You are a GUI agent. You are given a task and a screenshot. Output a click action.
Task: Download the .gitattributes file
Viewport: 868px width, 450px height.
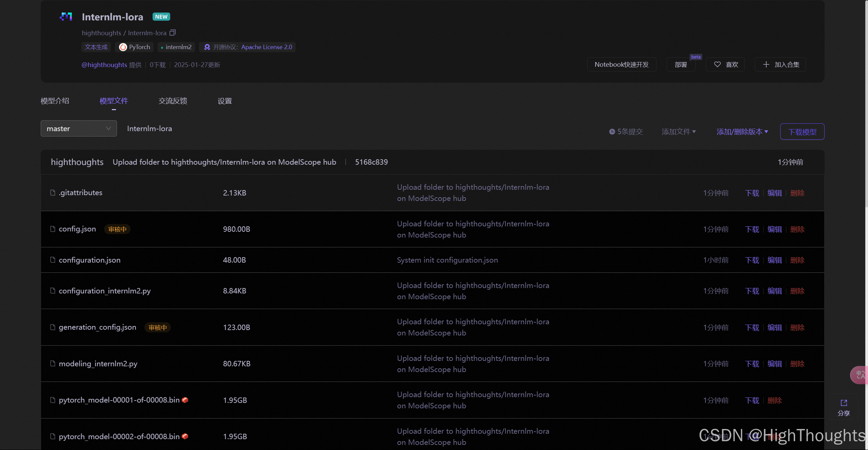tap(752, 193)
